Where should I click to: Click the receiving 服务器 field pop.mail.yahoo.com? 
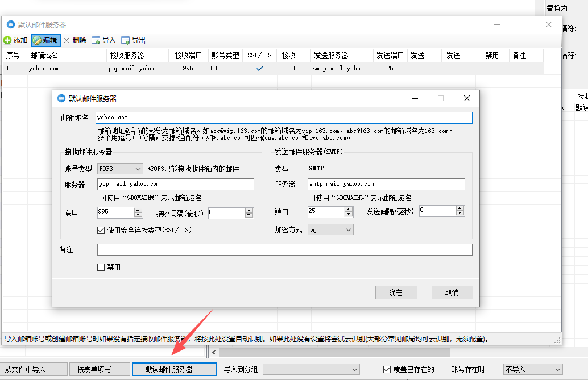[176, 184]
